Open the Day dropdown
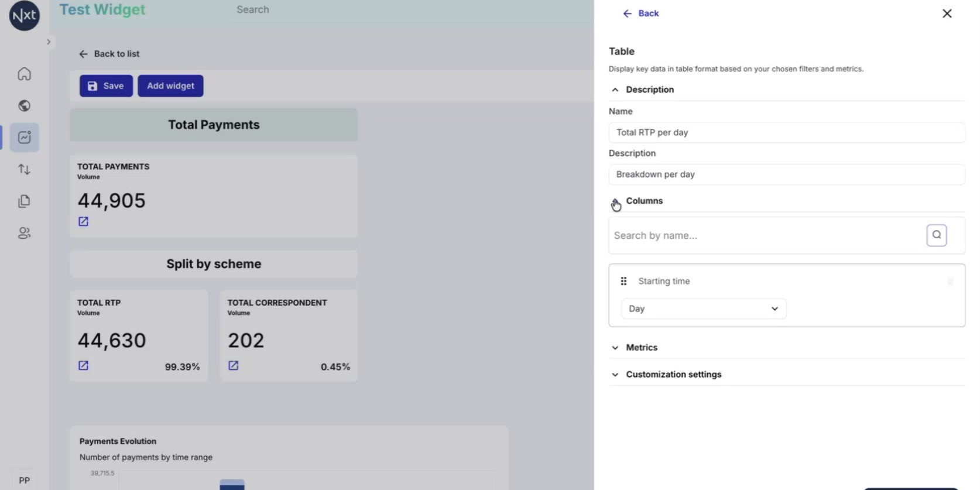Screen dimensions: 980x490 click(x=703, y=309)
